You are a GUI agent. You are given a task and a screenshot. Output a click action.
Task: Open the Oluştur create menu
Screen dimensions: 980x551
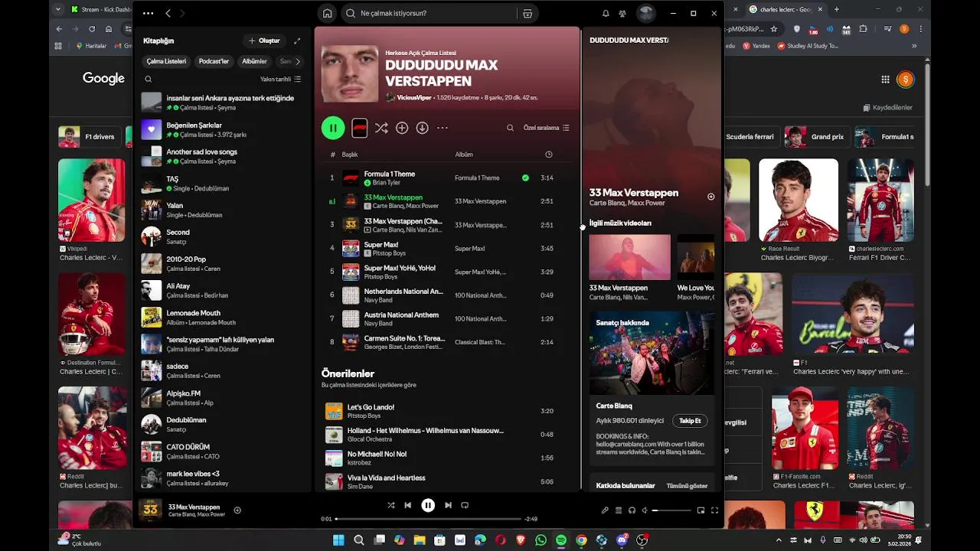(x=264, y=41)
